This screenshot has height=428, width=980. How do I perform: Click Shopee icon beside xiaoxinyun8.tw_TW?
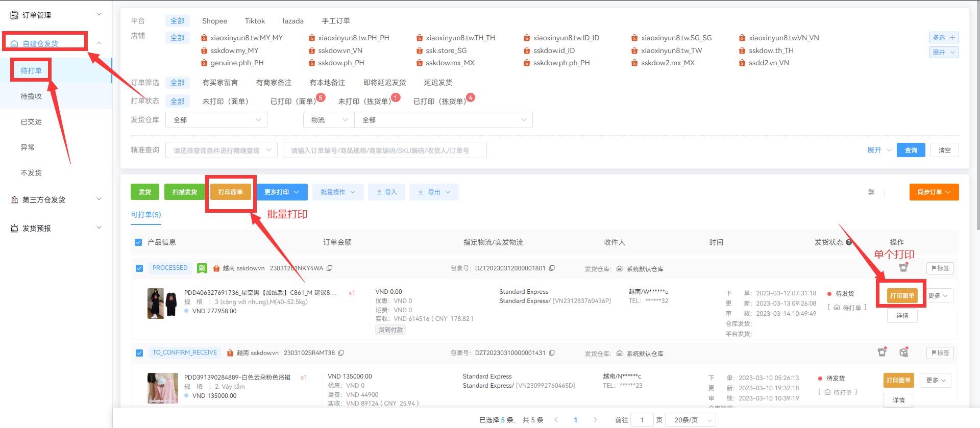[x=635, y=51]
